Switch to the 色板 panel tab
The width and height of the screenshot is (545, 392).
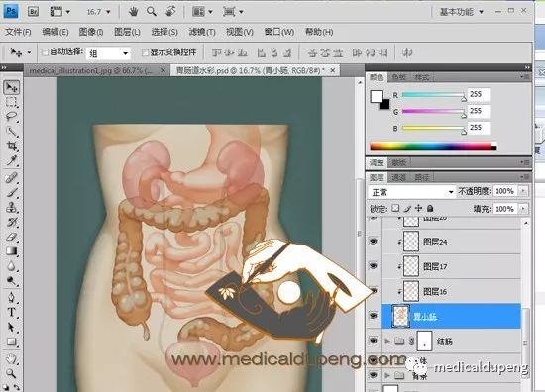[x=398, y=77]
